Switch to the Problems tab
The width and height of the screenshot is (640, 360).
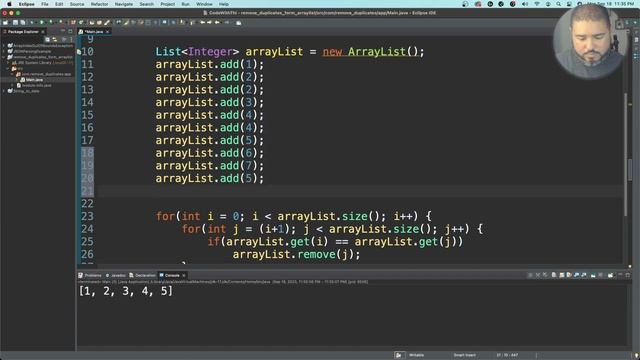tap(90, 276)
